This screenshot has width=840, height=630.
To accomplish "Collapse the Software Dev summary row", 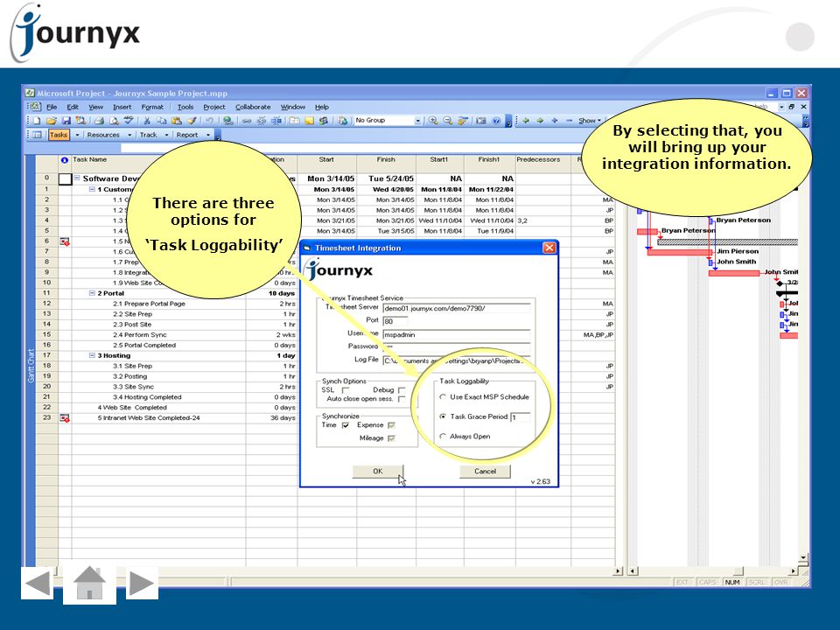I will coord(77,178).
